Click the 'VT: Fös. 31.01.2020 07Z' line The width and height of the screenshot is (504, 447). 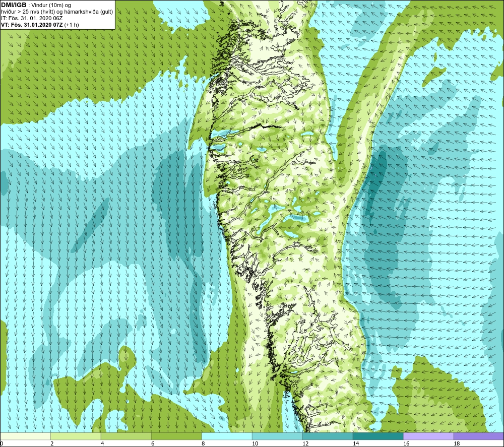coord(32,25)
